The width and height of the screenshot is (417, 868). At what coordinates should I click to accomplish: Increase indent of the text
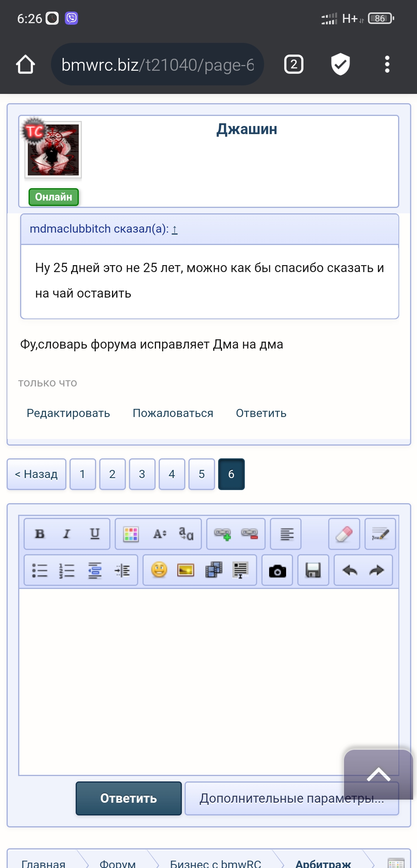pos(122,570)
